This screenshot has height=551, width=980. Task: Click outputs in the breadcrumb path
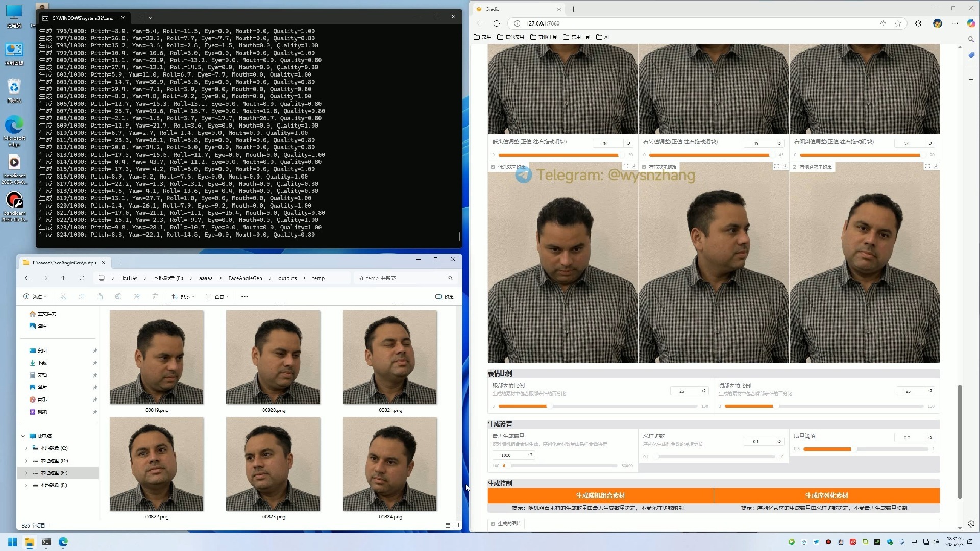pyautogui.click(x=287, y=278)
